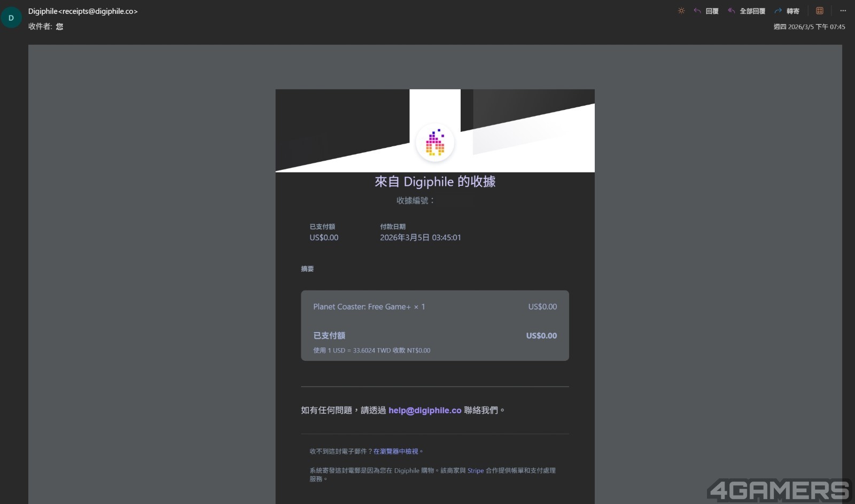The height and width of the screenshot is (504, 855).
Task: Click the 4GAMERS watermark logo
Action: pos(779,490)
